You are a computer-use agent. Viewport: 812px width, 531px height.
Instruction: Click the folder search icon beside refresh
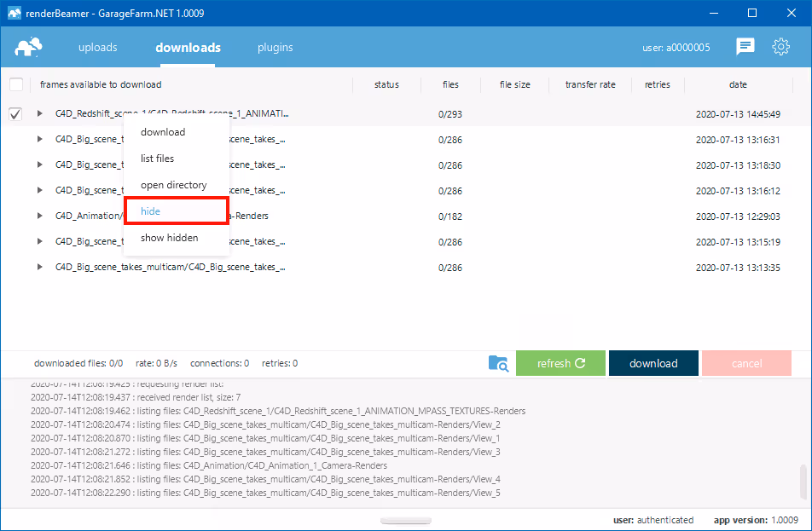tap(498, 363)
